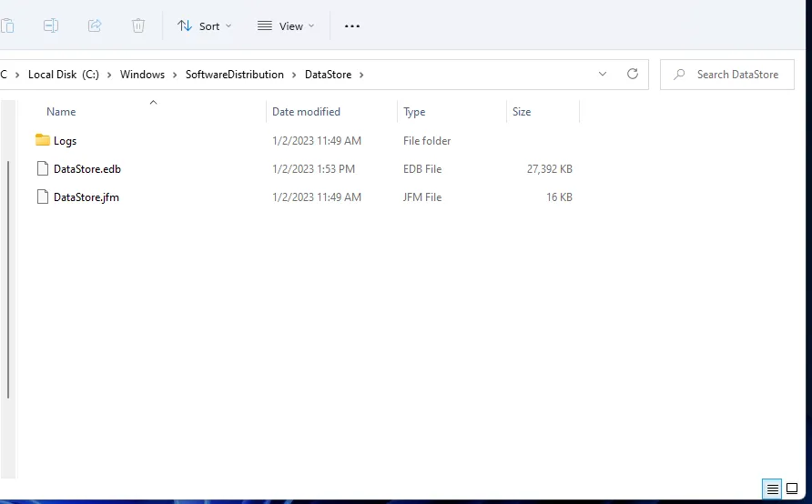Switch to Large icons view toggle

pyautogui.click(x=792, y=489)
